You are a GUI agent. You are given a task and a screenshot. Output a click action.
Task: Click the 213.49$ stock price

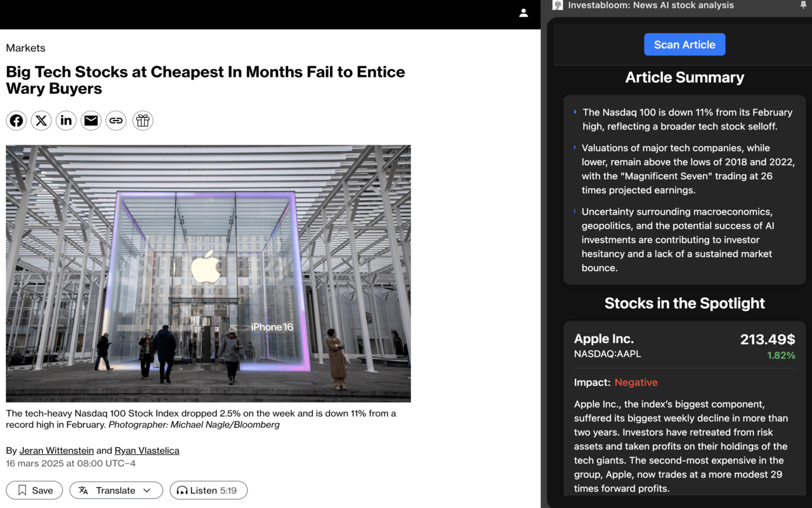(768, 340)
